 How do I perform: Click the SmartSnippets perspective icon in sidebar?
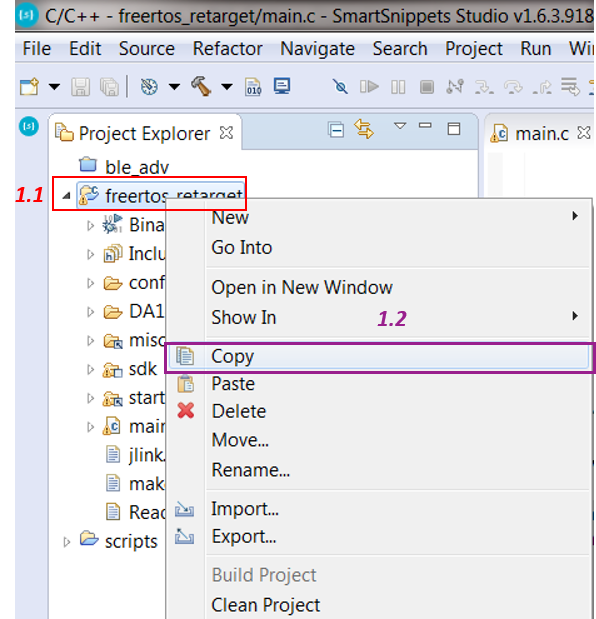point(29,126)
